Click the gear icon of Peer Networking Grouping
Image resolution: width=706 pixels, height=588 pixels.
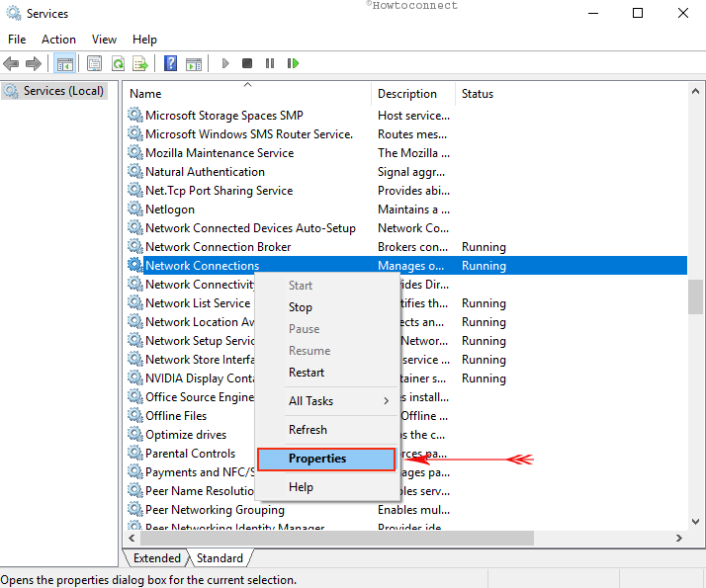coord(135,509)
